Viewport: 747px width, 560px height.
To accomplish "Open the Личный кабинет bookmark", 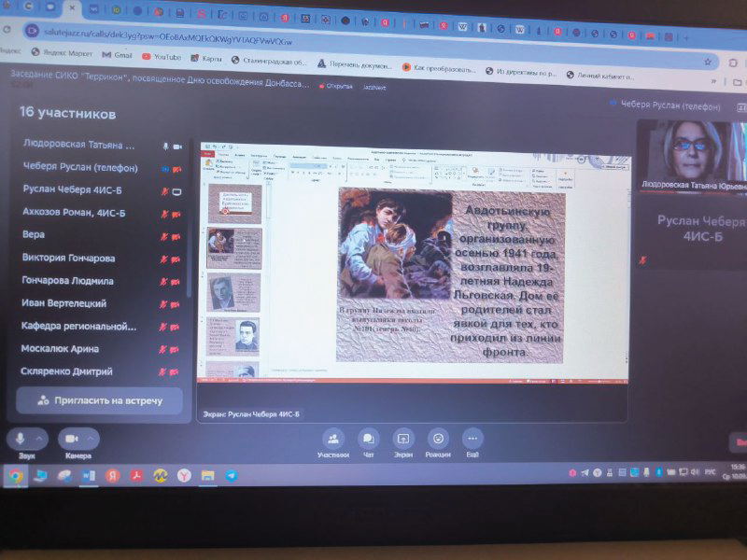I will (x=600, y=76).
